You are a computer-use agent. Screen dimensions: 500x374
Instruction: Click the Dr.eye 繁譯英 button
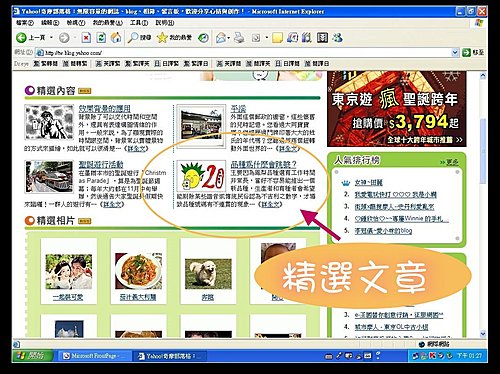(x=137, y=63)
